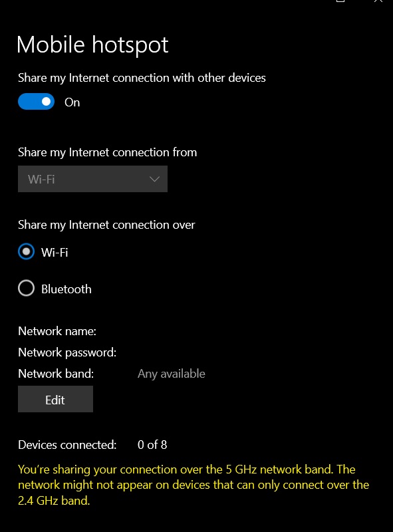Viewport: 393px width, 532px height.
Task: Click the "Share my Internet connection from" heading
Action: point(108,152)
